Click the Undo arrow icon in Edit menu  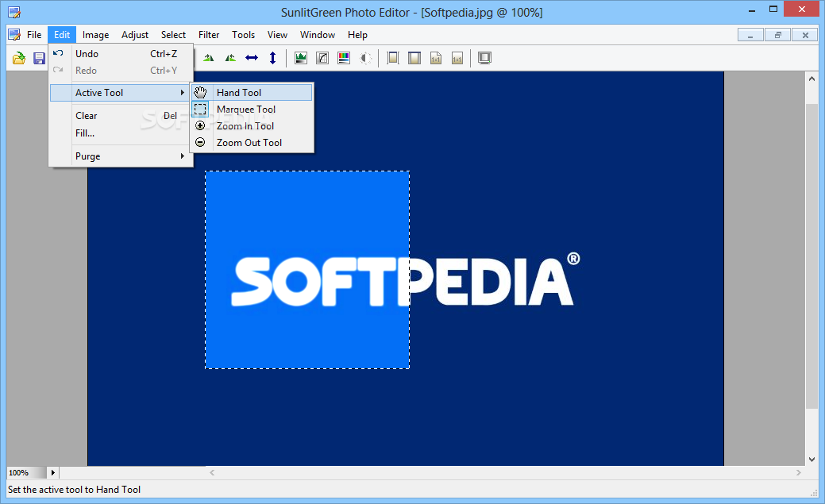pyautogui.click(x=59, y=53)
